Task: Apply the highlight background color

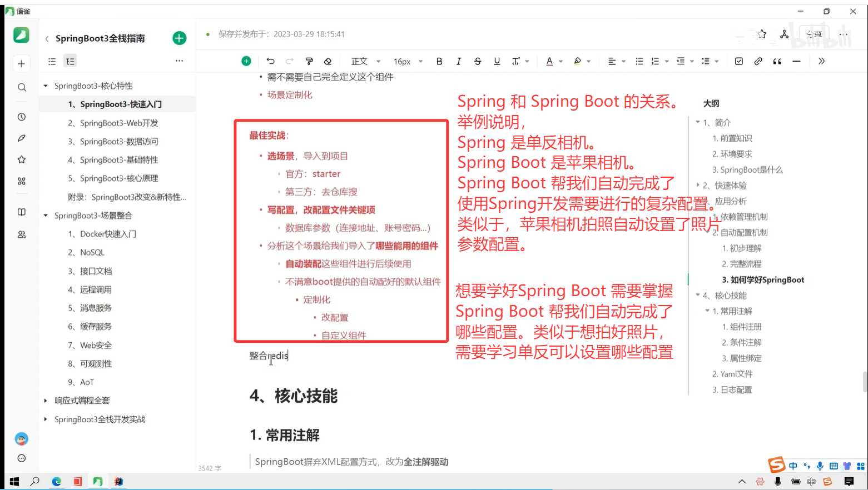Action: [577, 61]
